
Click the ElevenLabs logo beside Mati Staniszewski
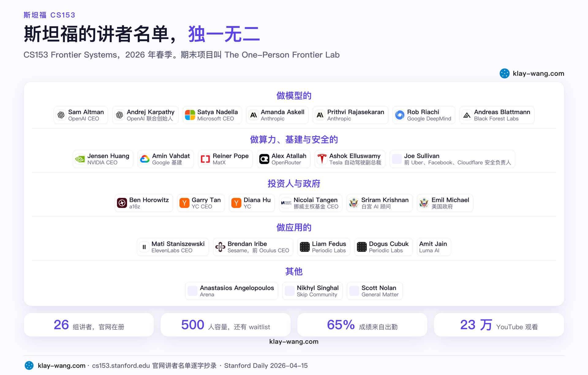click(x=144, y=247)
